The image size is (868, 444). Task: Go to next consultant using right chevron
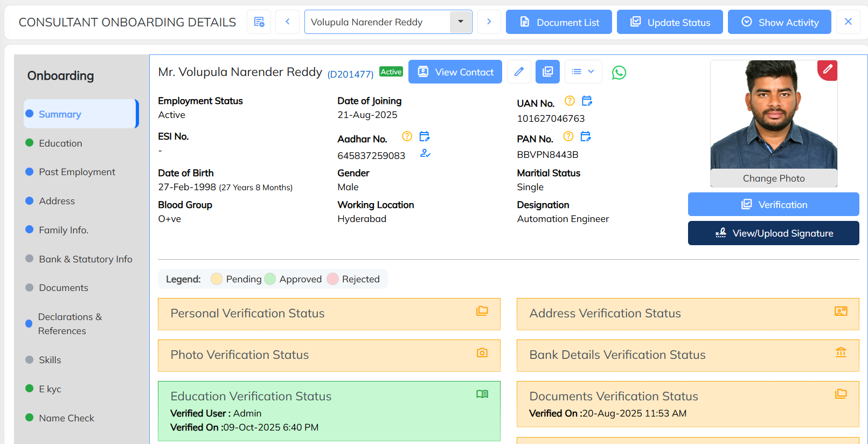[x=489, y=22]
